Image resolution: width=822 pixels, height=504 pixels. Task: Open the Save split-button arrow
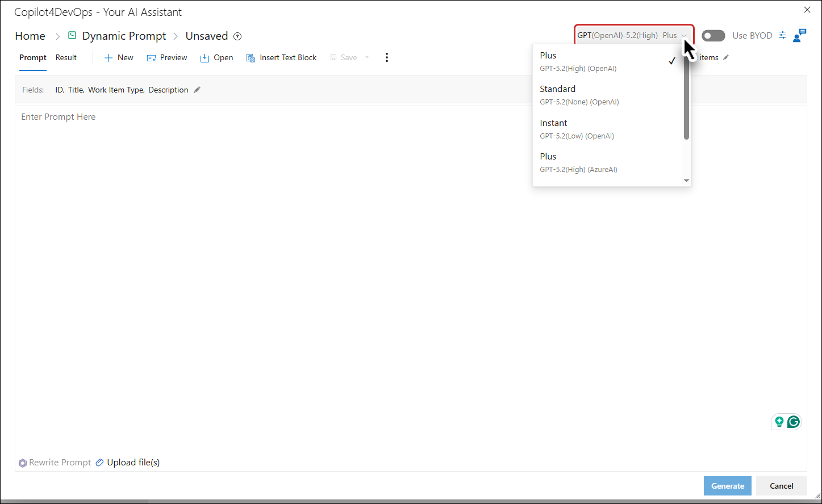tap(367, 57)
